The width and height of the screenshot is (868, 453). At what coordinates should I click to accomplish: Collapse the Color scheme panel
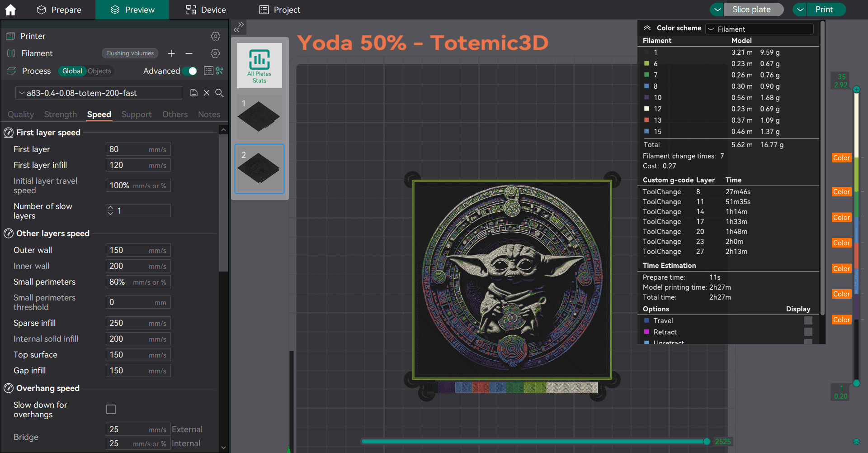coord(647,28)
